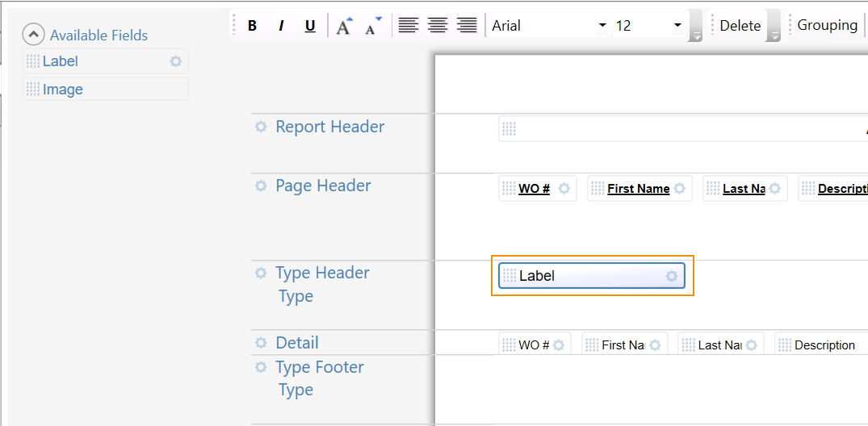Viewport: 868px width, 426px height.
Task: Open Report Header section settings gear
Action: pos(261,127)
